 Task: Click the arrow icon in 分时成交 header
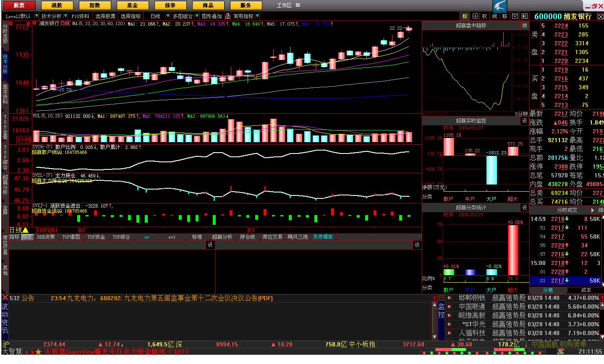pyautogui.click(x=593, y=210)
